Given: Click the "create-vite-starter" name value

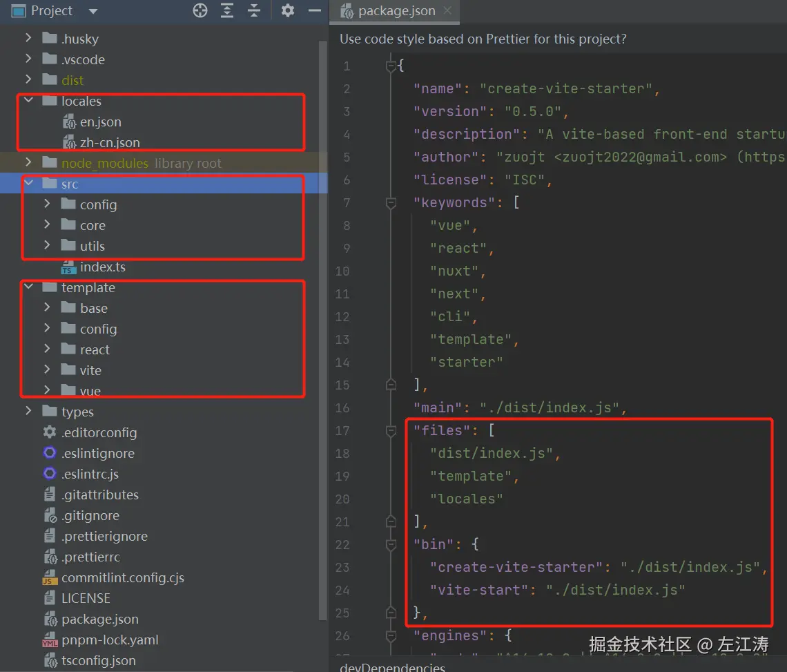Looking at the screenshot, I should tap(565, 89).
